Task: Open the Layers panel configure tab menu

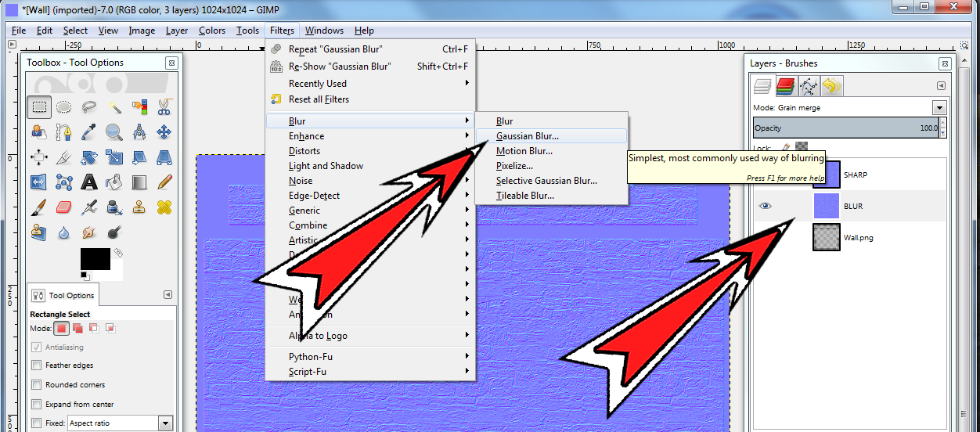Action: pyautogui.click(x=941, y=86)
